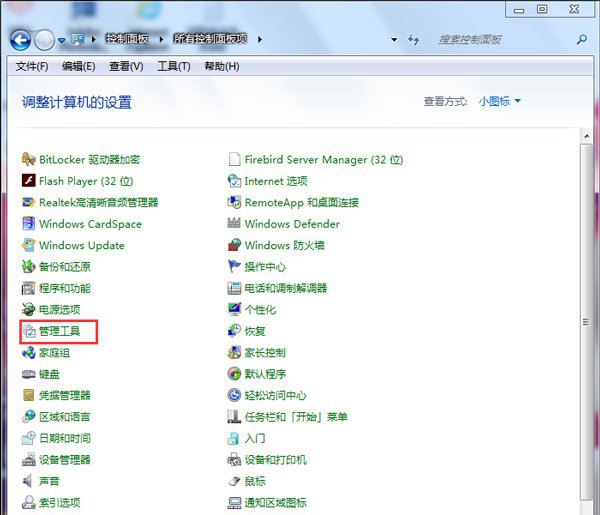The image size is (600, 515).
Task: Expand the address bar history dropdown
Action: pyautogui.click(x=394, y=39)
